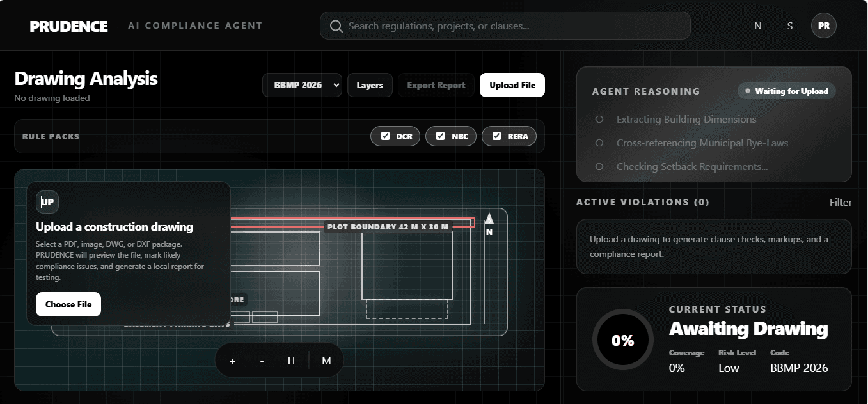Screen dimensions: 868x404
Task: Click the Agent Reasoning heading
Action: point(646,91)
